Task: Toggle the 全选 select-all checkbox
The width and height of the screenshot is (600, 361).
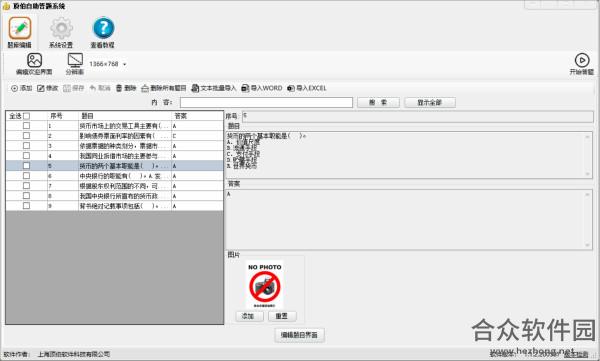Action: pyautogui.click(x=26, y=116)
